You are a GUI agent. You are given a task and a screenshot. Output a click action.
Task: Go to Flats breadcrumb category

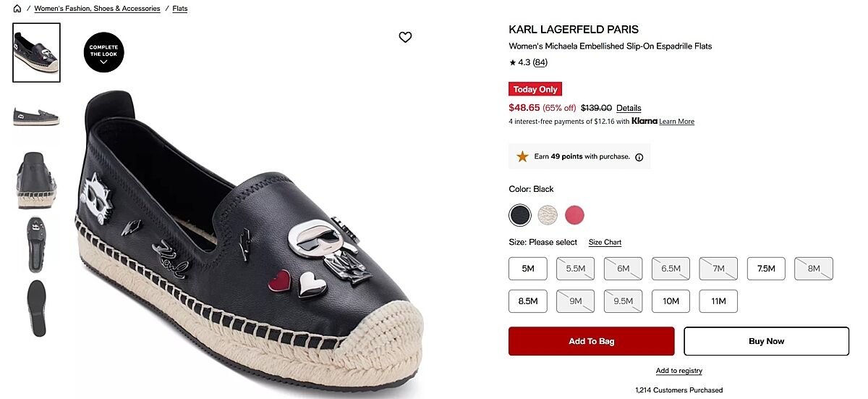(180, 9)
